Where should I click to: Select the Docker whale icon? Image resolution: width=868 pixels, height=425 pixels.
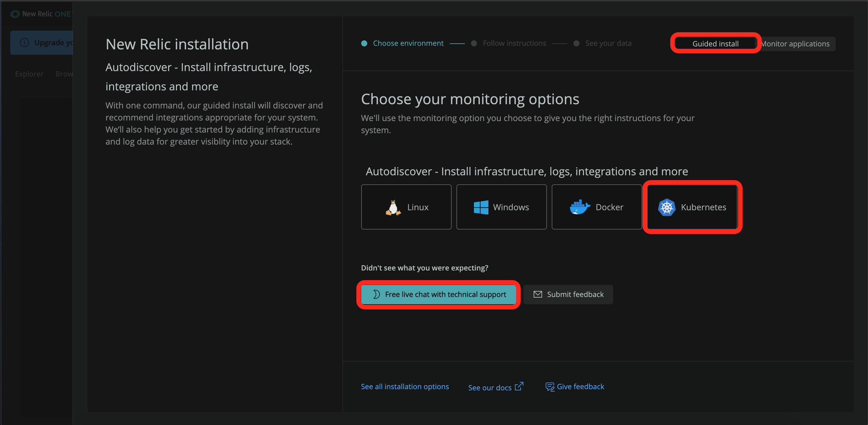coord(579,207)
